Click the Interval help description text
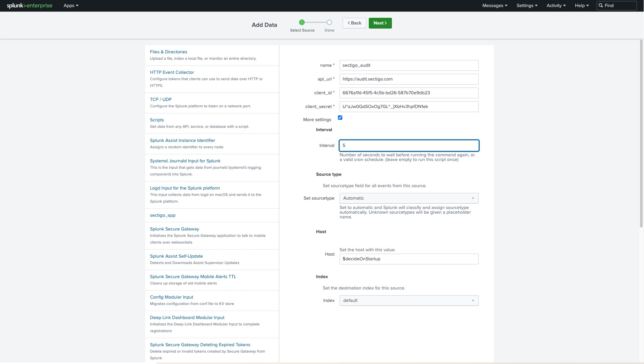The image size is (644, 364). [407, 157]
